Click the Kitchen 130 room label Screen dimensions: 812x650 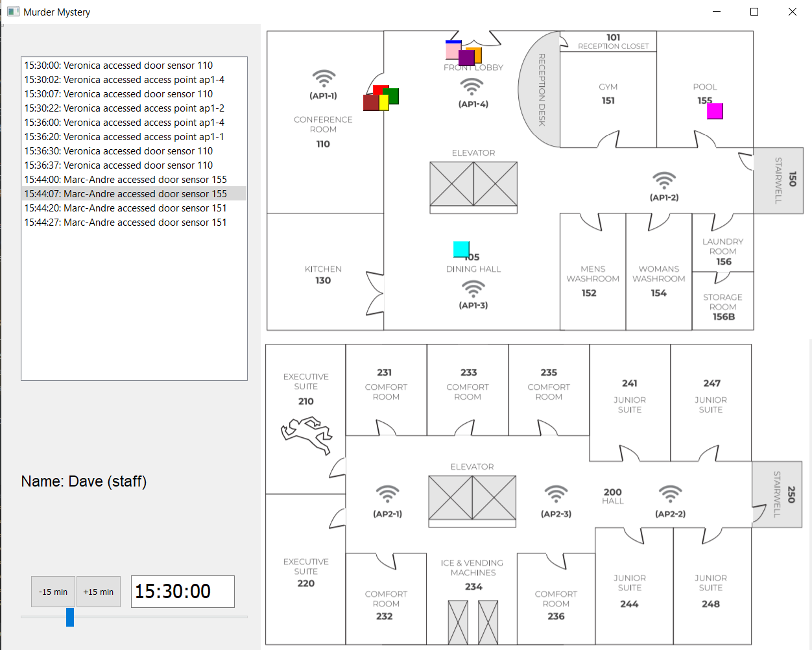click(x=323, y=274)
